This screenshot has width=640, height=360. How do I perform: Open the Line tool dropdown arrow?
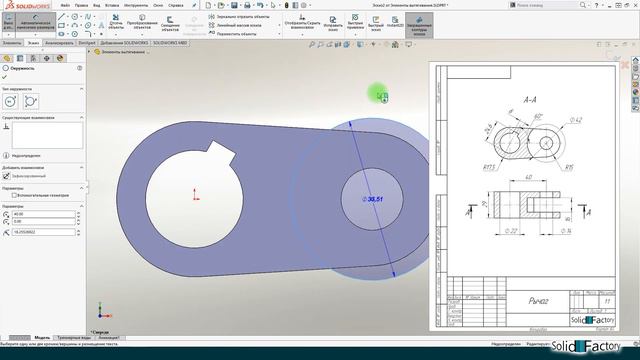(x=68, y=17)
